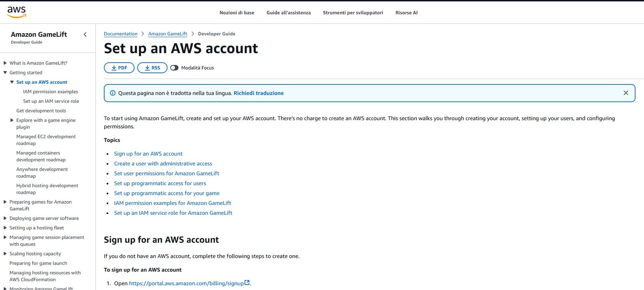Open 'Create a user with administrative access' link
The width and height of the screenshot is (644, 290).
coord(163,163)
